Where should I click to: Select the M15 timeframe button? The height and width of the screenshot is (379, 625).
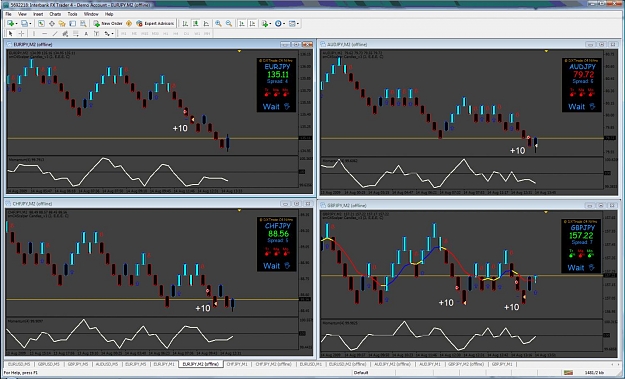tap(145, 33)
